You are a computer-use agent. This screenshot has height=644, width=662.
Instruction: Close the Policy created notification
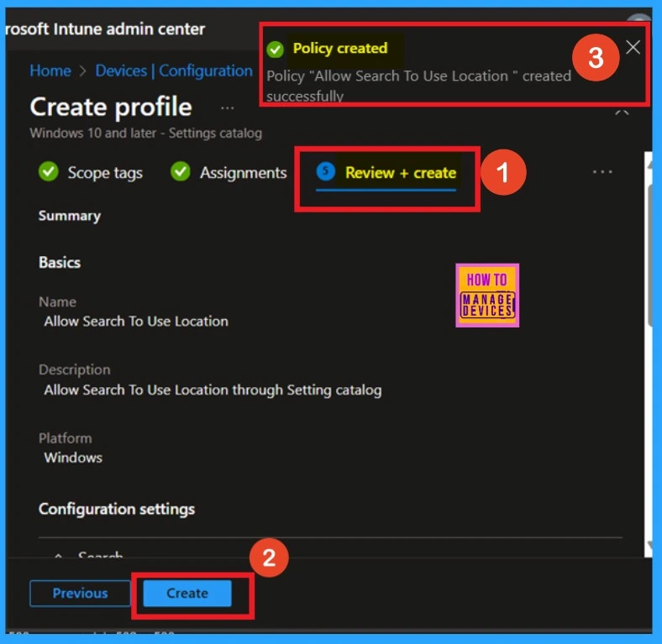point(633,47)
